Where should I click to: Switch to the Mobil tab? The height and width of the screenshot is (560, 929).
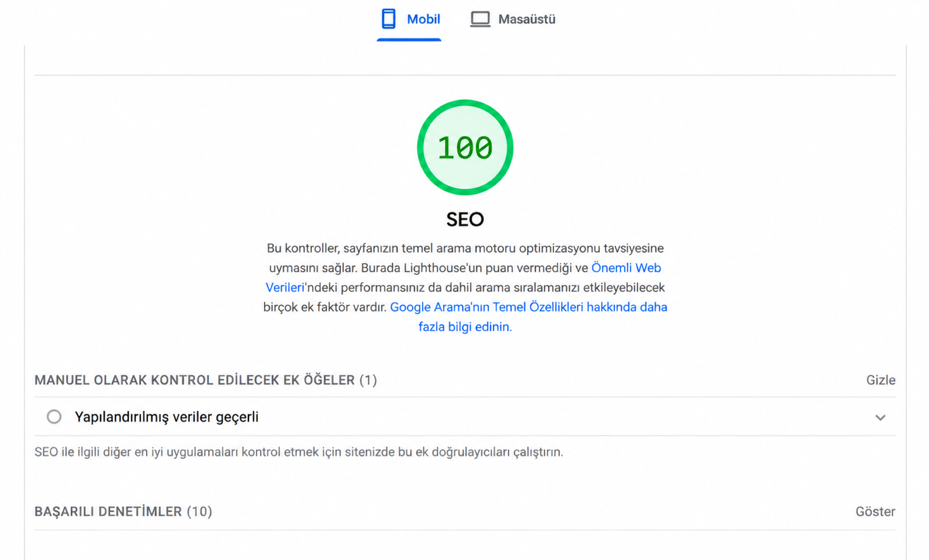click(409, 20)
